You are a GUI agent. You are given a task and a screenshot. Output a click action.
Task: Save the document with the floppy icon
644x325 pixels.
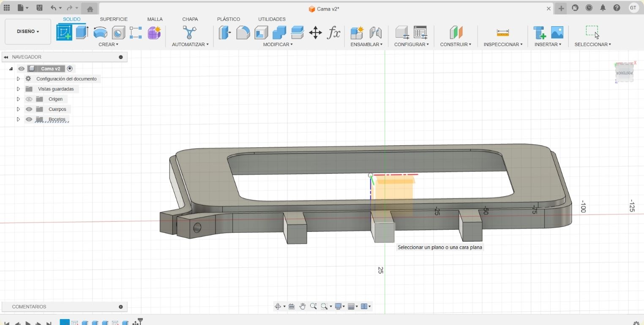tap(39, 8)
